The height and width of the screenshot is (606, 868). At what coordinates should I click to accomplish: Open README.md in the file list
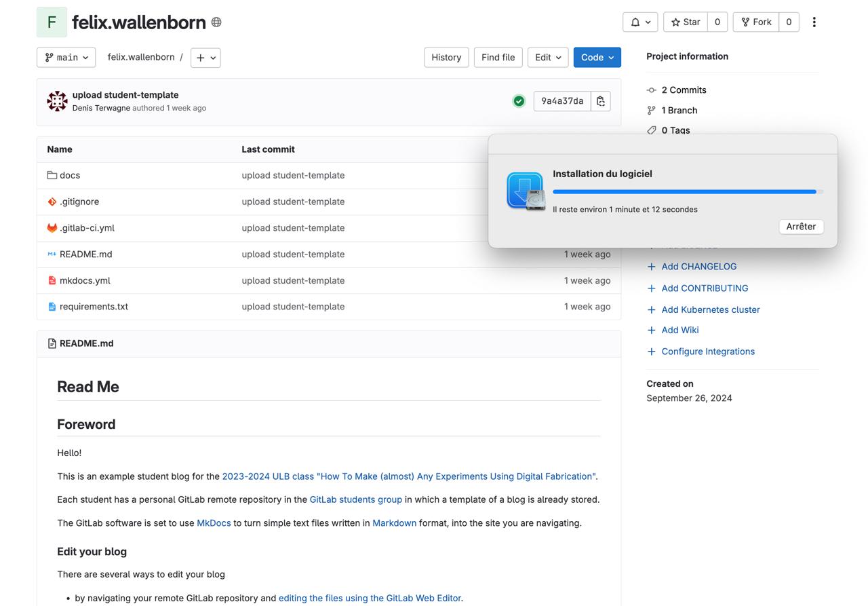(86, 254)
